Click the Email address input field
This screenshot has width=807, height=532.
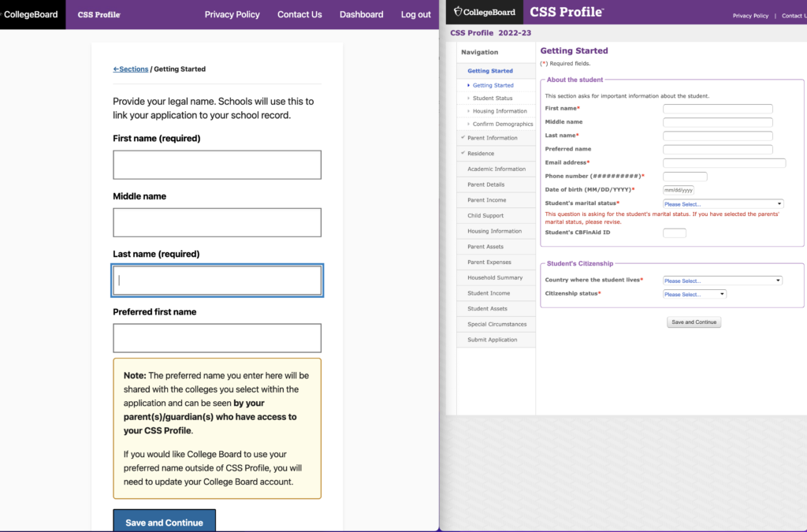click(x=724, y=163)
